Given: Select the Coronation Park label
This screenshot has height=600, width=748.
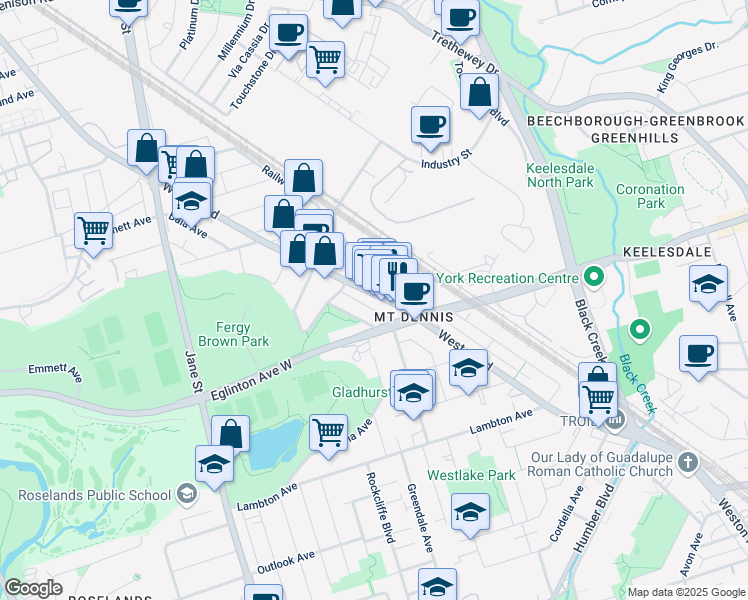Looking at the screenshot, I should click(x=650, y=196).
